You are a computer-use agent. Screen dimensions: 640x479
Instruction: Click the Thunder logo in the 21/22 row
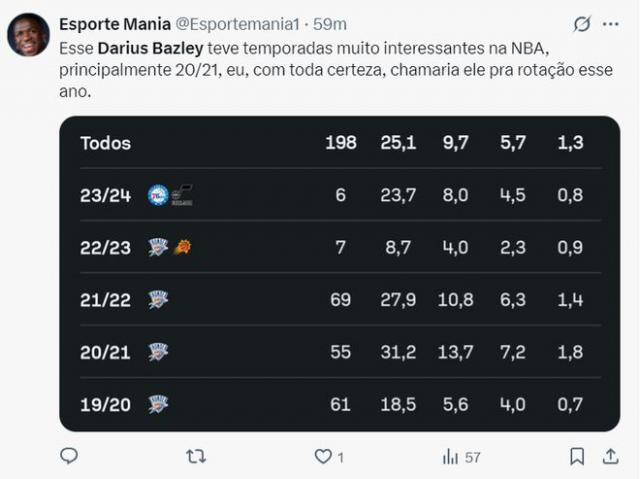pyautogui.click(x=158, y=299)
